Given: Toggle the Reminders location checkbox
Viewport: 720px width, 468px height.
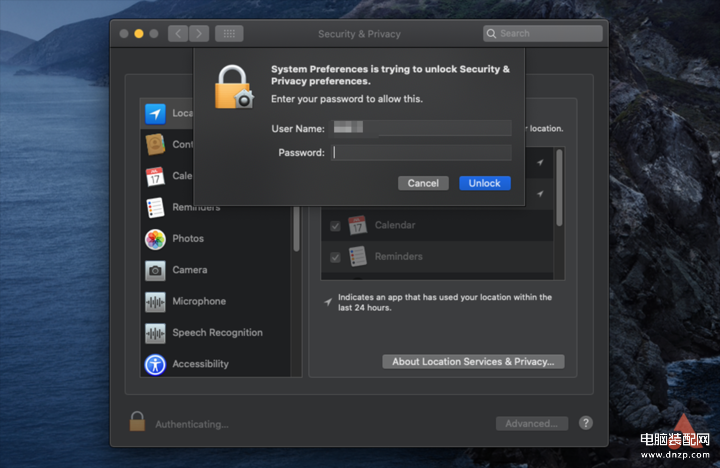Looking at the screenshot, I should (335, 257).
